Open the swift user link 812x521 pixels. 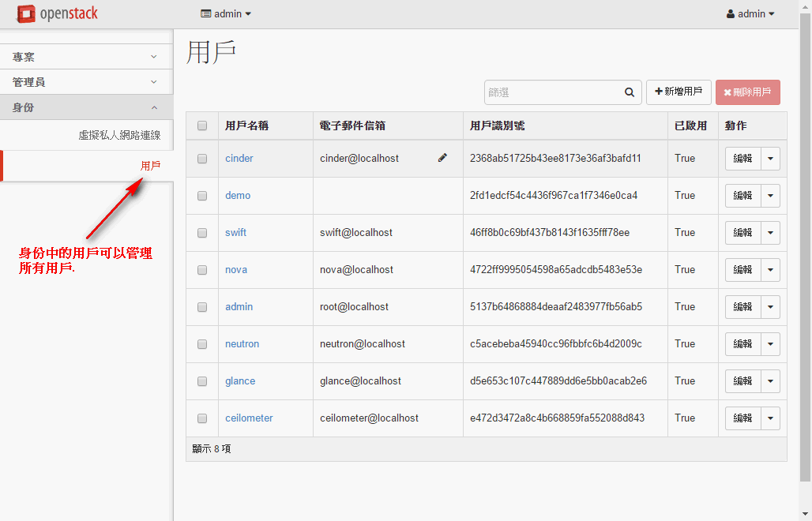pos(235,233)
